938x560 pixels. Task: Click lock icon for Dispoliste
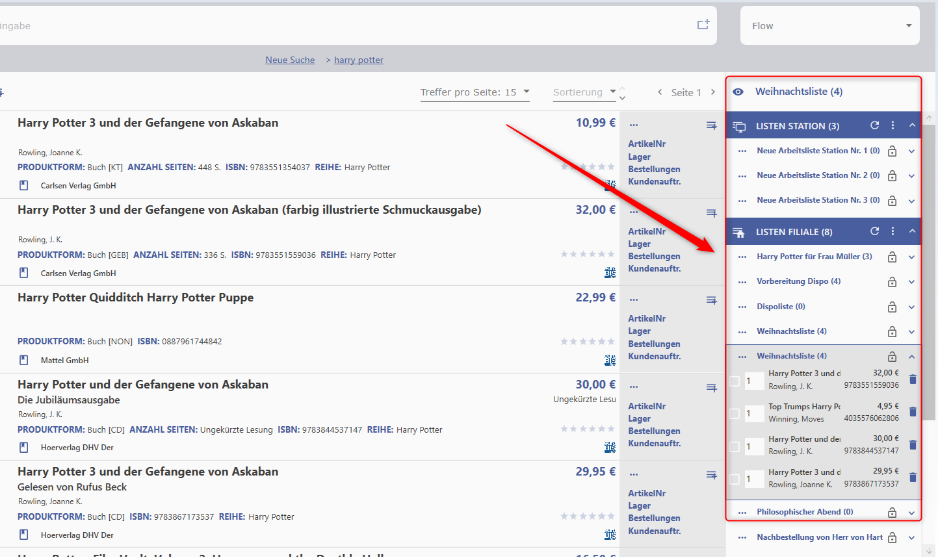click(x=892, y=307)
